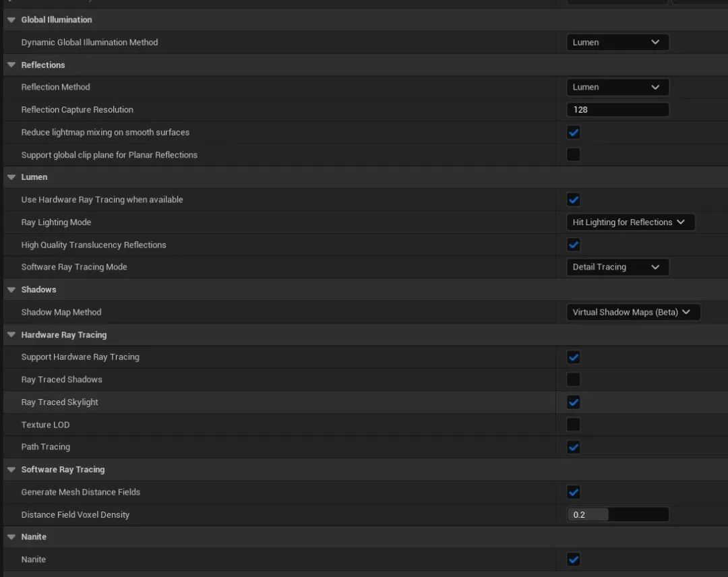
Task: Uncheck the Nanite checkbox
Action: click(574, 559)
